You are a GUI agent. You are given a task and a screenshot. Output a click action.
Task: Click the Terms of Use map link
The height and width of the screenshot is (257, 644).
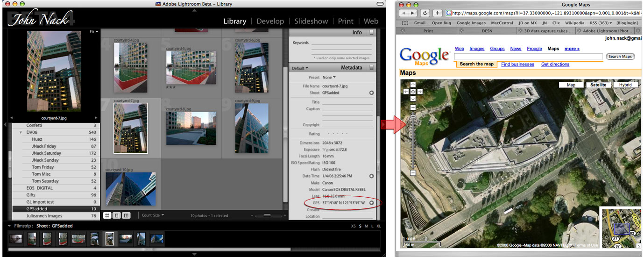pos(587,245)
